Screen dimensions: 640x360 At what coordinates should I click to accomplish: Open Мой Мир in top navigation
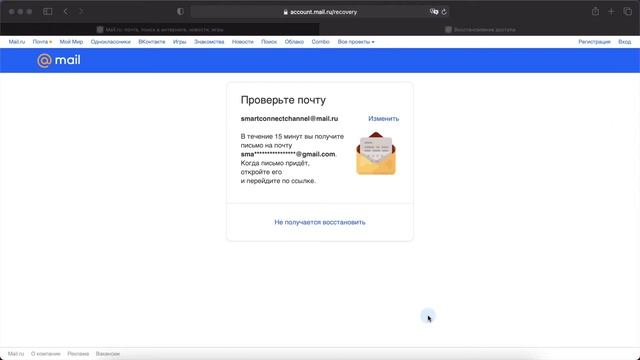(71, 42)
